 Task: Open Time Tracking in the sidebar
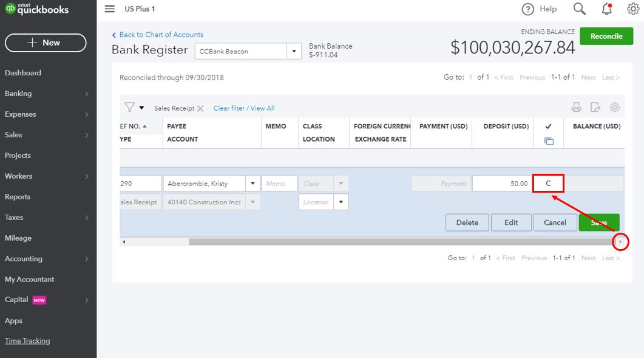[x=27, y=341]
